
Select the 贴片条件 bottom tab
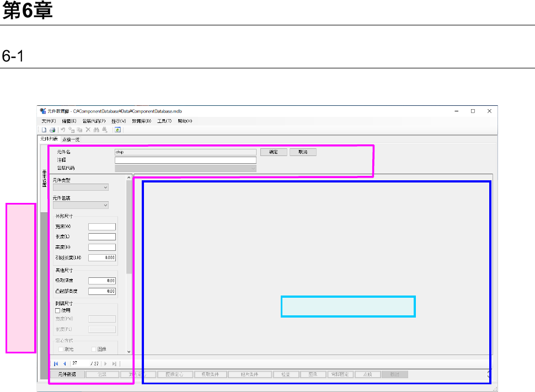tap(249, 374)
